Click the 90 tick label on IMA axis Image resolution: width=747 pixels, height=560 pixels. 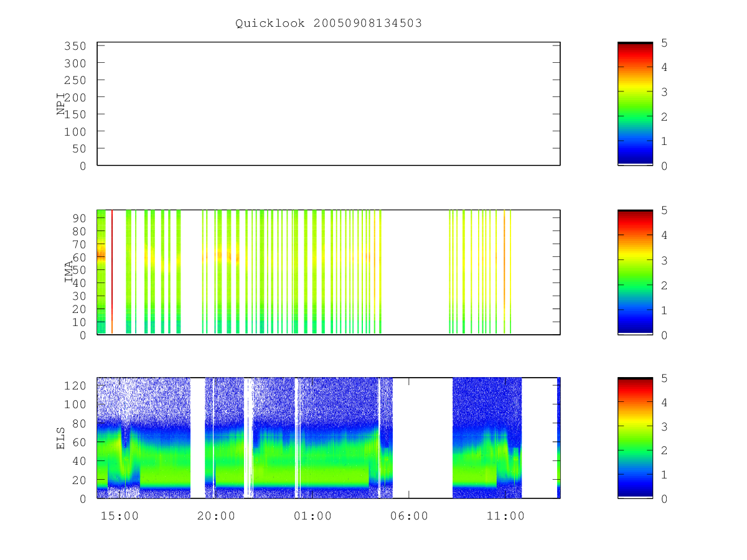tap(78, 218)
